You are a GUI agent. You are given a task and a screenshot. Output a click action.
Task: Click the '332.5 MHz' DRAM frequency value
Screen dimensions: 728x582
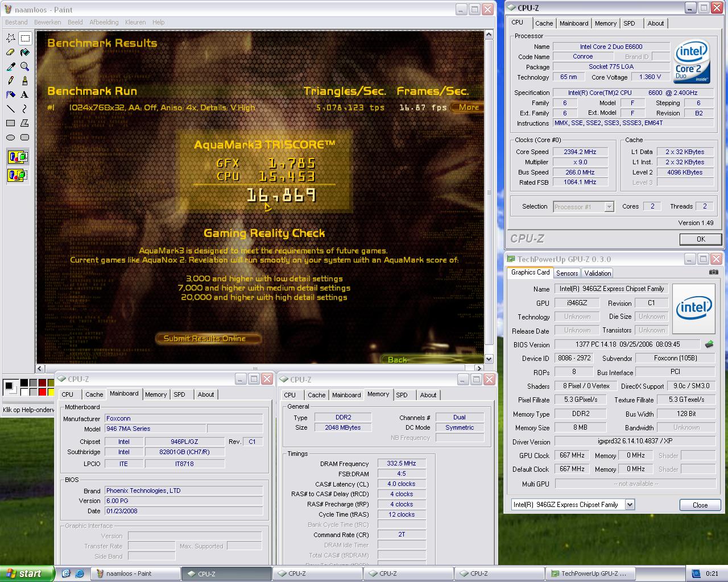click(x=402, y=463)
